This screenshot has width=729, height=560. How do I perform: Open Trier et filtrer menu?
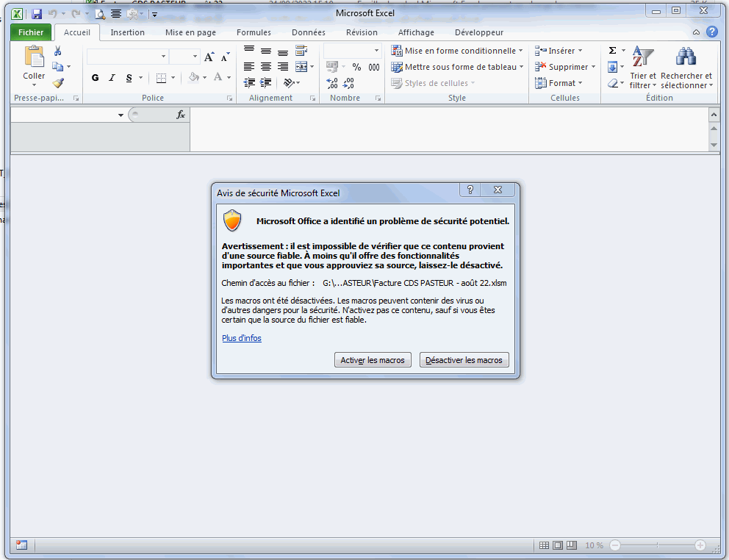643,68
